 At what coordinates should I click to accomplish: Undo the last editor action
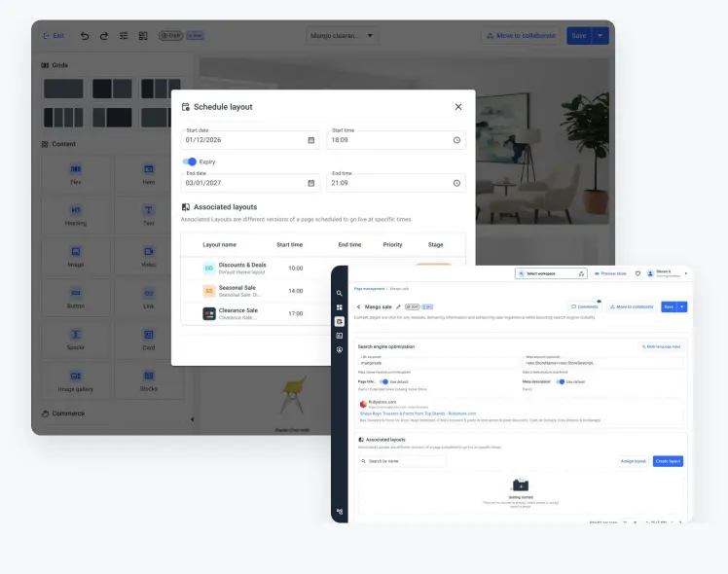pyautogui.click(x=85, y=36)
